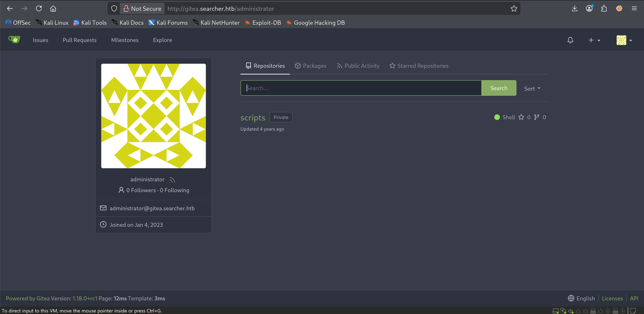This screenshot has width=644, height=314.
Task: Click the RSS feed icon beside administrator
Action: pyautogui.click(x=172, y=180)
